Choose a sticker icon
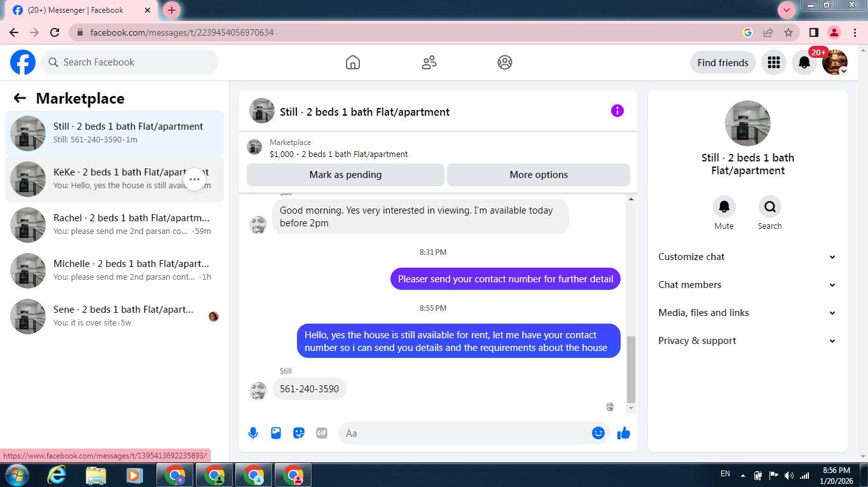Image resolution: width=868 pixels, height=487 pixels. tap(299, 433)
